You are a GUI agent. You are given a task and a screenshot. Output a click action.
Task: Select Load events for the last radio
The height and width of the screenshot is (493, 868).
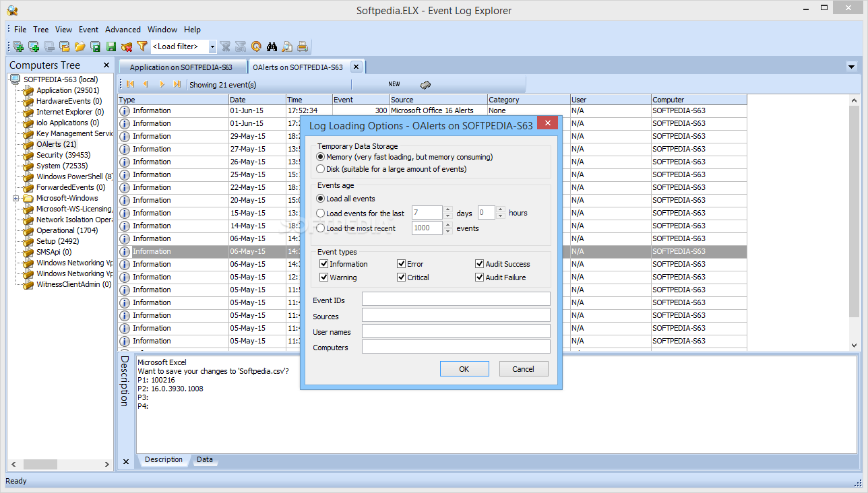(321, 213)
